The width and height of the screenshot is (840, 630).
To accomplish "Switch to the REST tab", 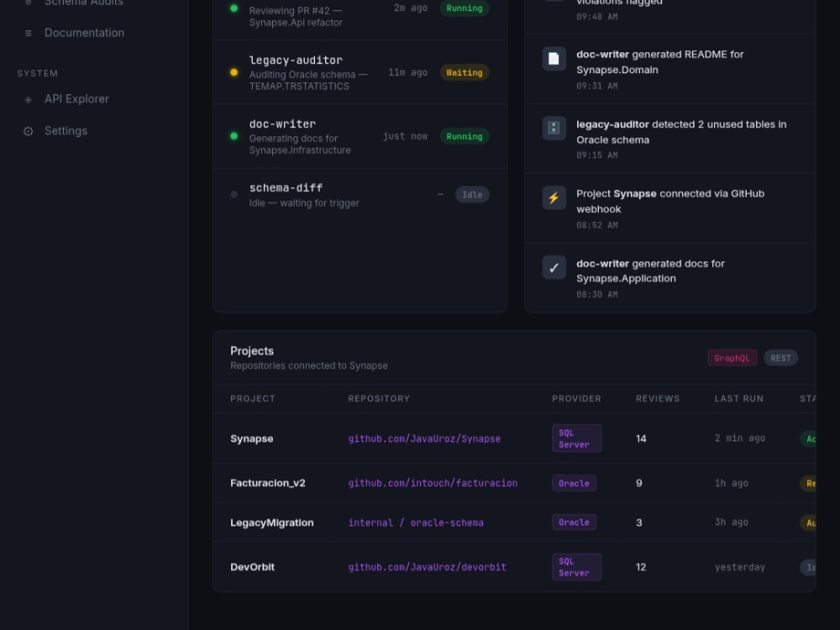I will (x=780, y=358).
